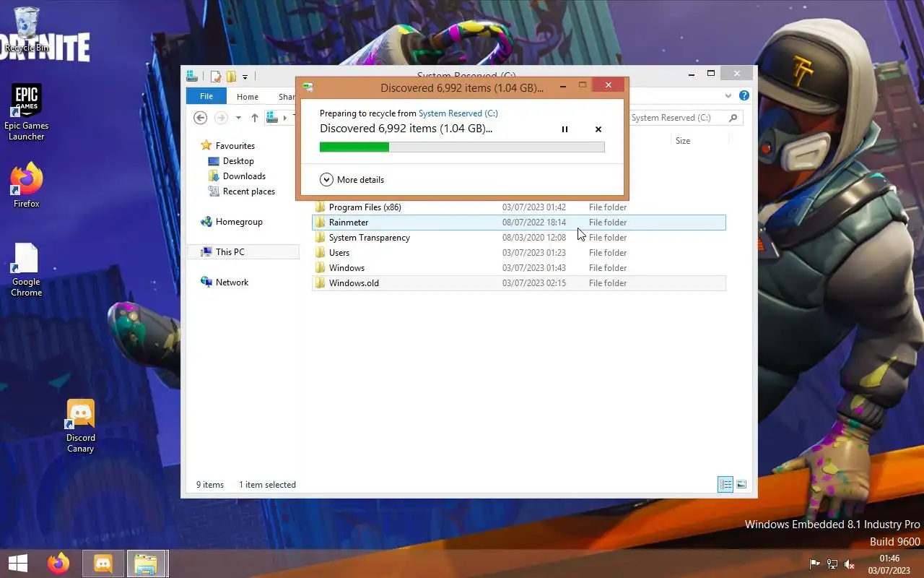The height and width of the screenshot is (578, 924).
Task: Click date 08/03/2020 12:08 of System Transparency
Action: (x=534, y=238)
